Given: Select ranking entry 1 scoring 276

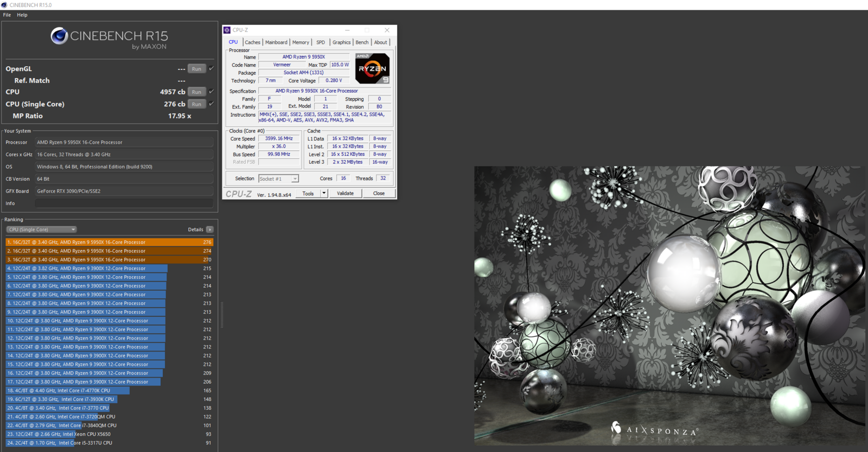Looking at the screenshot, I should tap(110, 242).
